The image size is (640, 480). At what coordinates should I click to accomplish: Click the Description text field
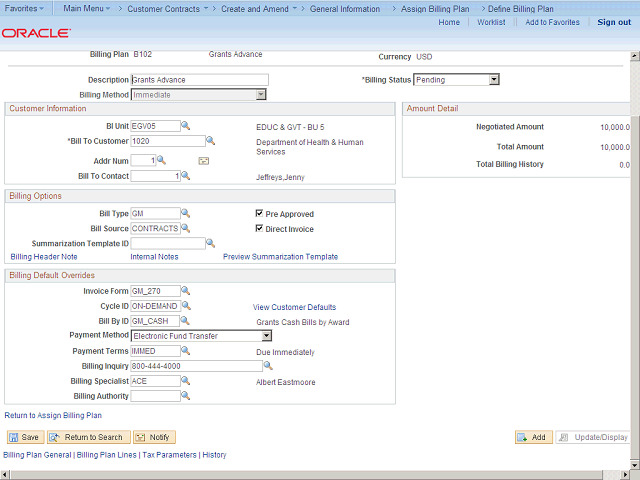click(200, 80)
